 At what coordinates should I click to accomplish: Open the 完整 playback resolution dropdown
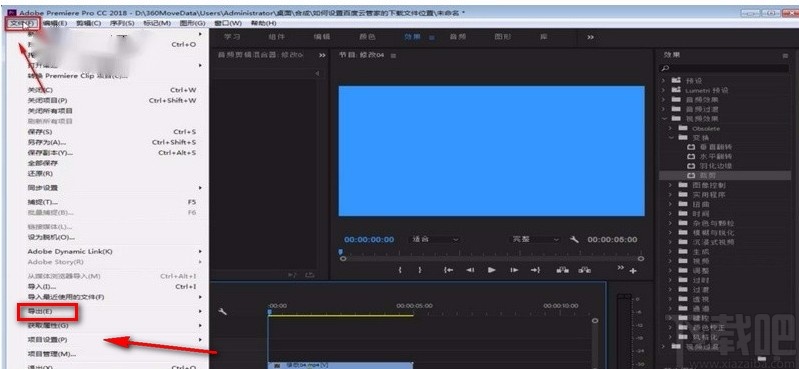(535, 239)
